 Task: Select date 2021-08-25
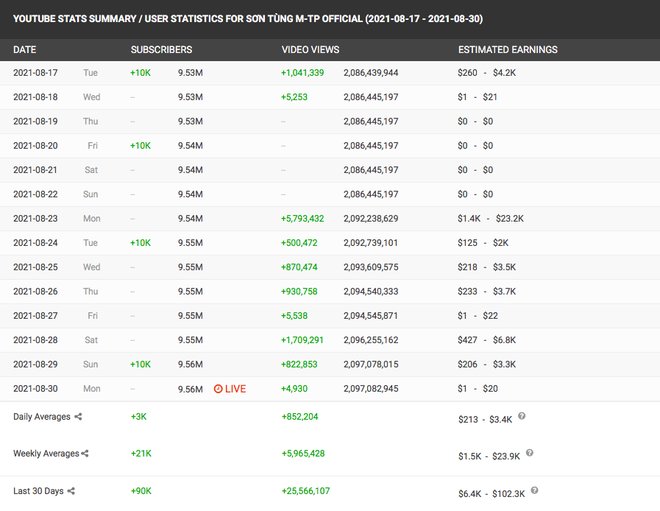(x=35, y=267)
